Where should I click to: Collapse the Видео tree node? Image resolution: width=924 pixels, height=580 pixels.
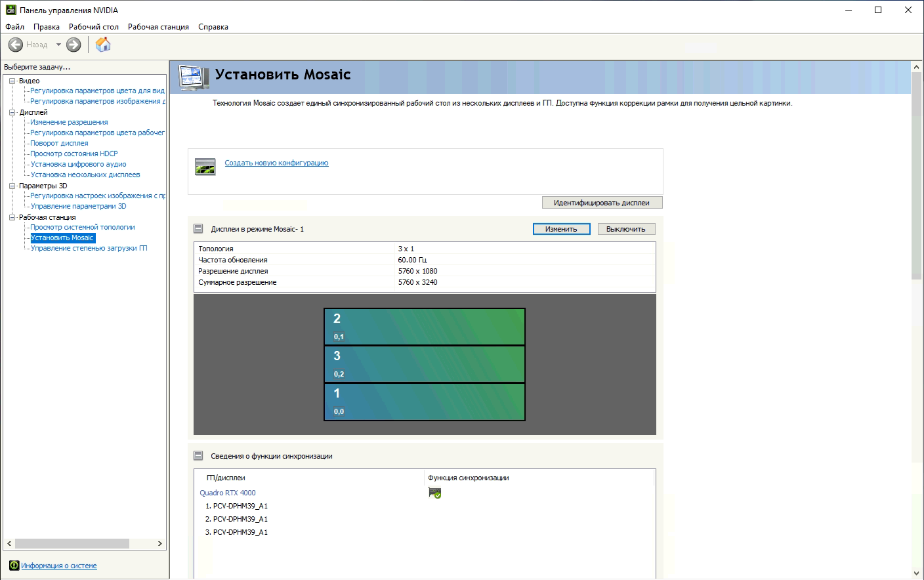coord(12,81)
